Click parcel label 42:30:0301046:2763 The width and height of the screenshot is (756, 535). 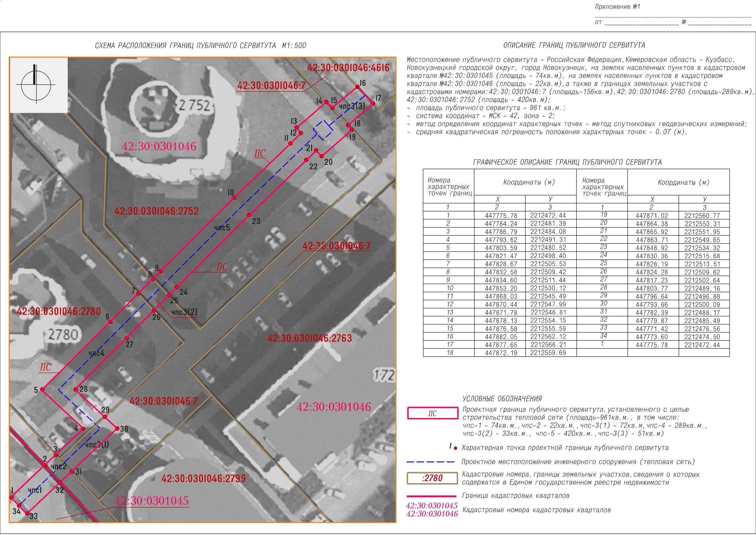point(310,338)
